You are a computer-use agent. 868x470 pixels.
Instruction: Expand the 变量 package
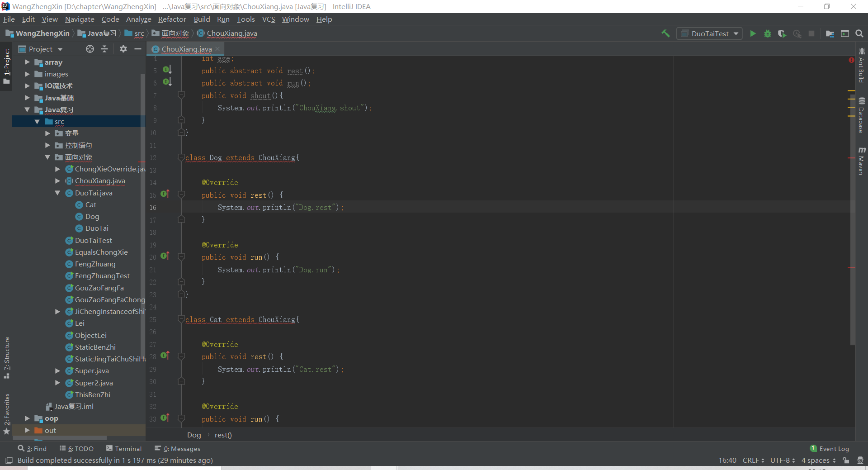(x=47, y=133)
